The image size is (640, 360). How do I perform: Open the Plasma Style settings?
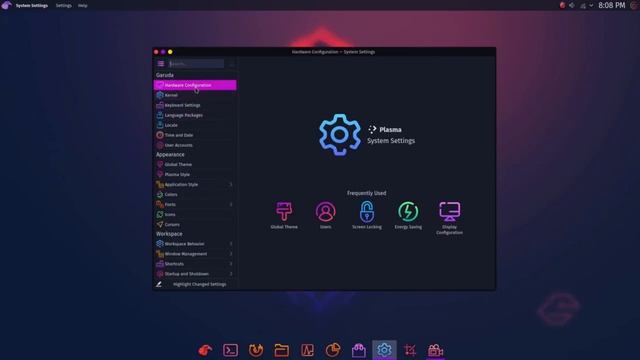[x=195, y=174]
